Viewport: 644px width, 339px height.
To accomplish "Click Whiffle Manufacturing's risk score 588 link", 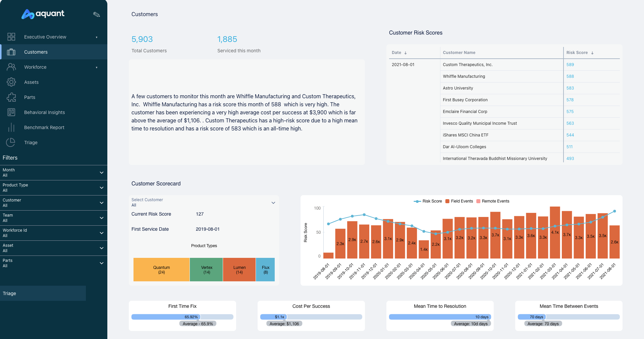I will click(570, 76).
